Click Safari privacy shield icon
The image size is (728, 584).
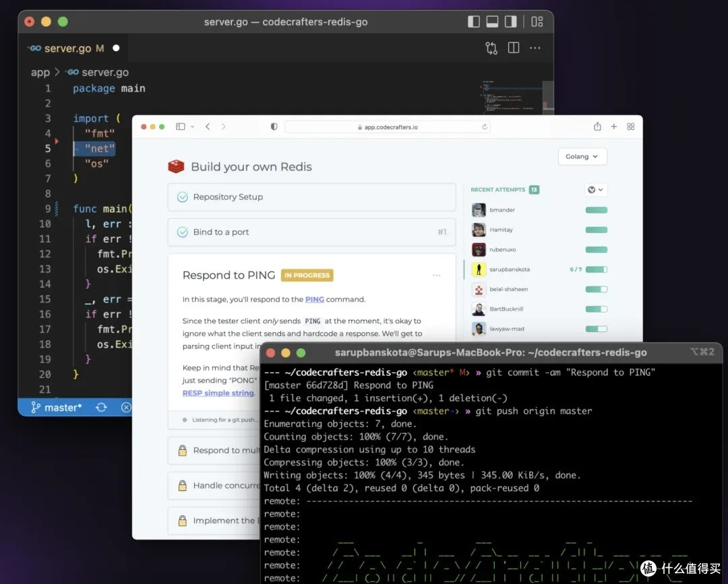pos(274,127)
